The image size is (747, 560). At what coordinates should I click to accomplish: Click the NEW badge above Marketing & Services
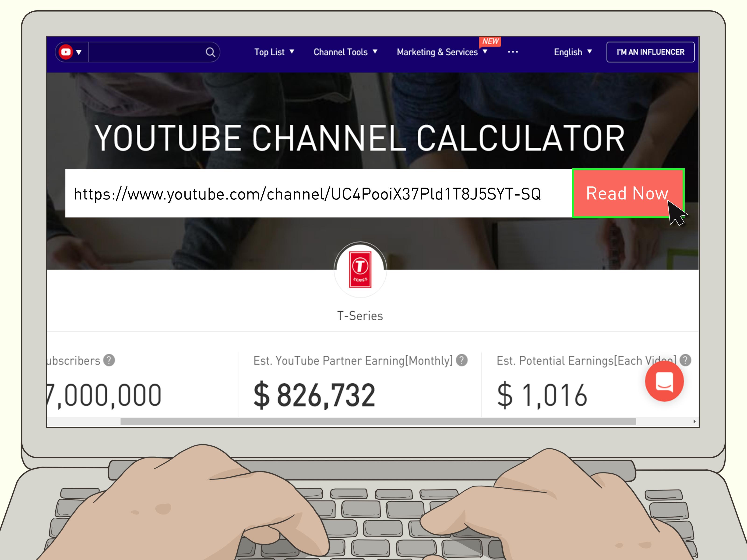(x=490, y=41)
